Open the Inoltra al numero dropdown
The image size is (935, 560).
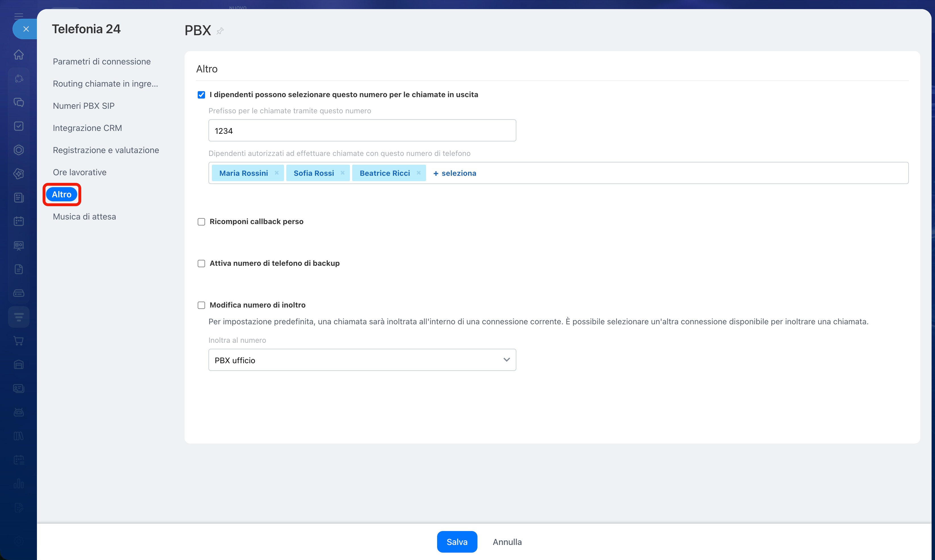pos(362,360)
